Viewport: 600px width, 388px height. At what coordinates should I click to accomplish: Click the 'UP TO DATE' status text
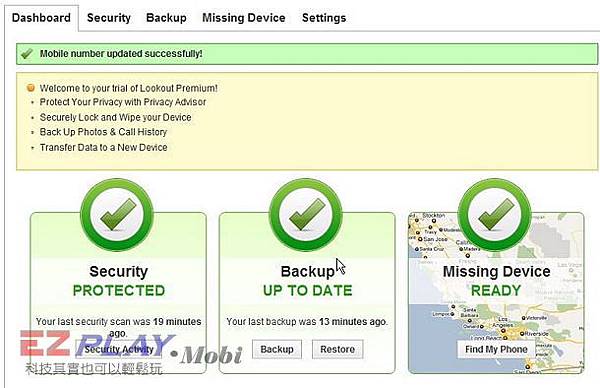pos(307,290)
